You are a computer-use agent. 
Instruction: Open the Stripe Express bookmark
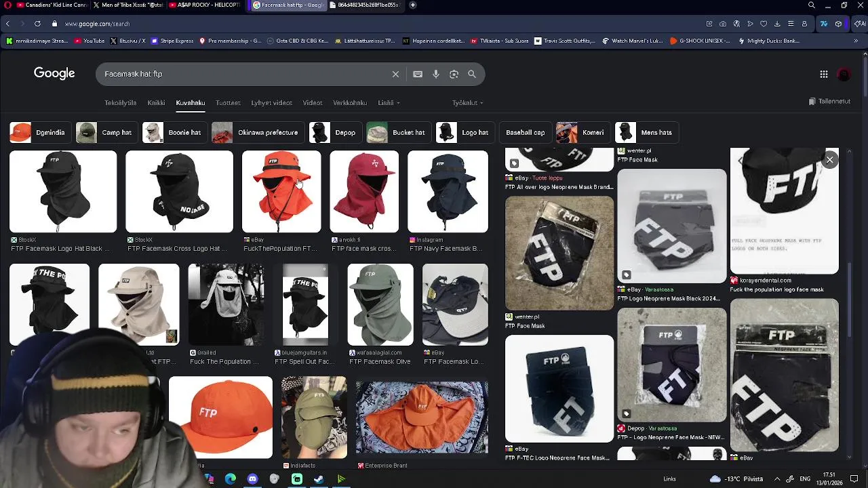[x=172, y=41]
